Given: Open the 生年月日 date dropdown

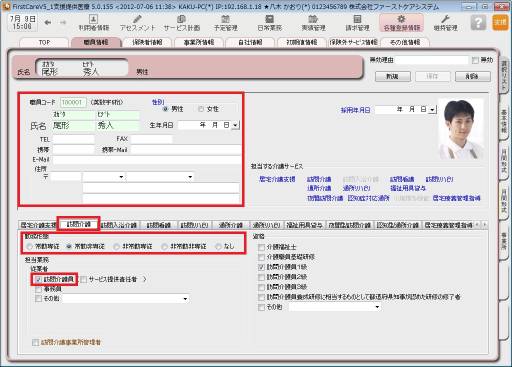Looking at the screenshot, I should coord(236,125).
